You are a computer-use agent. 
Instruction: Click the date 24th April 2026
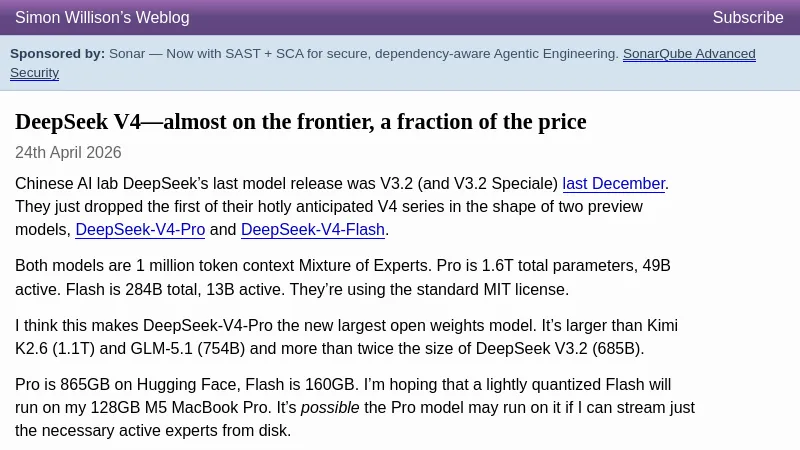click(68, 153)
